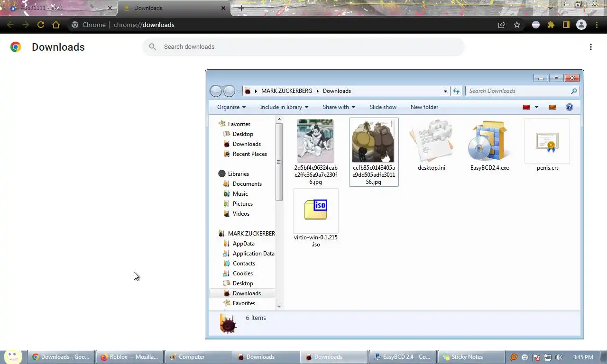Open Start menu smiley orb
Screen dimensions: 607x364
click(x=13, y=356)
